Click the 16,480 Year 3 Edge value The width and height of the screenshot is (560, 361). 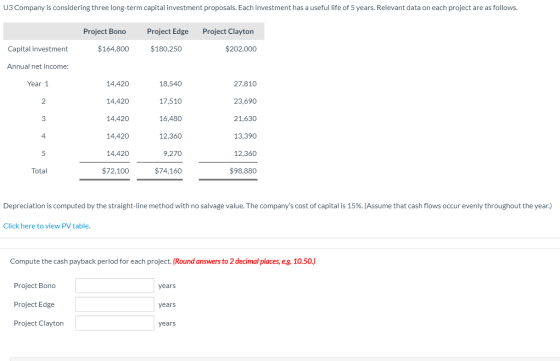pyautogui.click(x=170, y=119)
